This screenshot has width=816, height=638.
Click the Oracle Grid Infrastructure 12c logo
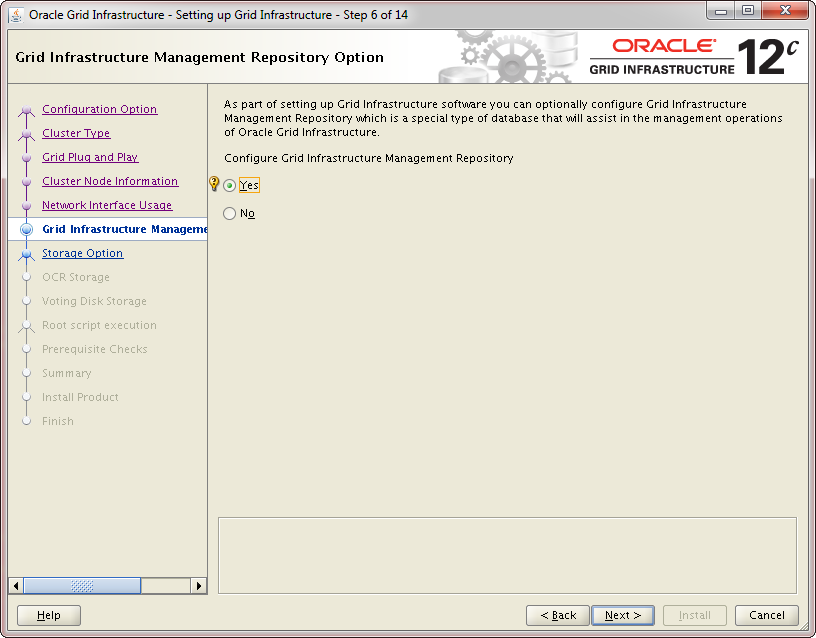tap(694, 57)
